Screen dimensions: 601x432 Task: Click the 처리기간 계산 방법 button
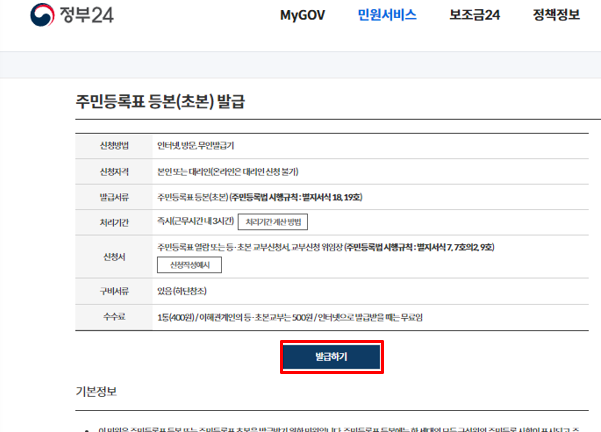(273, 222)
